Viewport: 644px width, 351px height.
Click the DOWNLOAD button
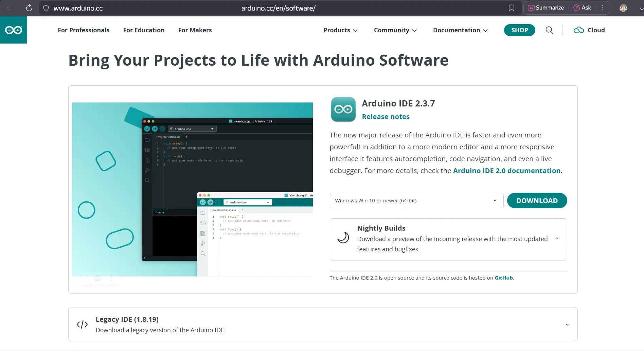pyautogui.click(x=537, y=201)
